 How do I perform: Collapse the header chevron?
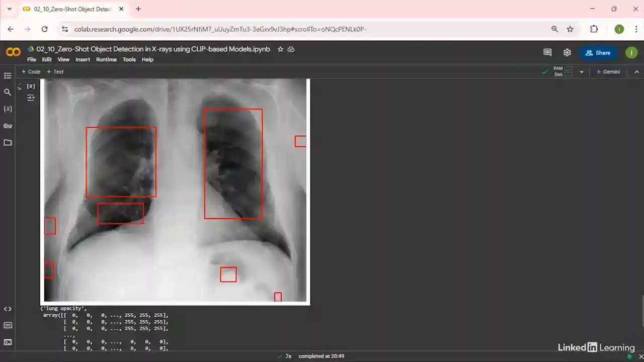coord(636,72)
